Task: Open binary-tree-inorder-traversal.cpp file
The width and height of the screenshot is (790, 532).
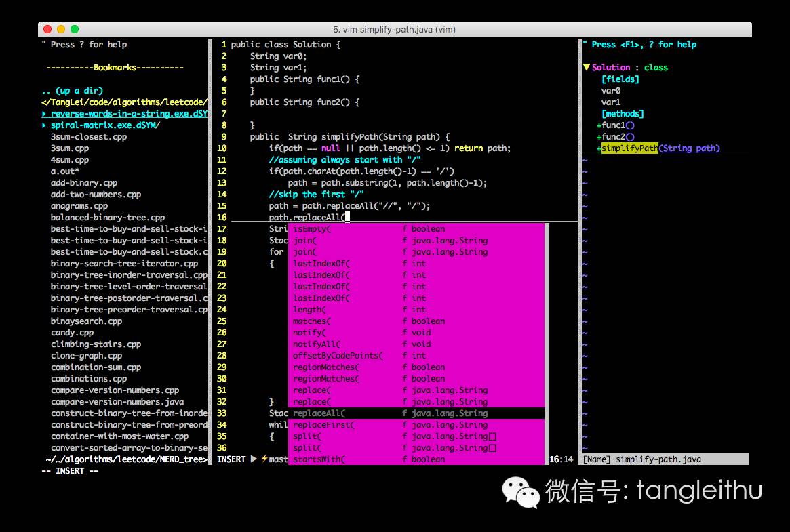Action: pyautogui.click(x=129, y=275)
